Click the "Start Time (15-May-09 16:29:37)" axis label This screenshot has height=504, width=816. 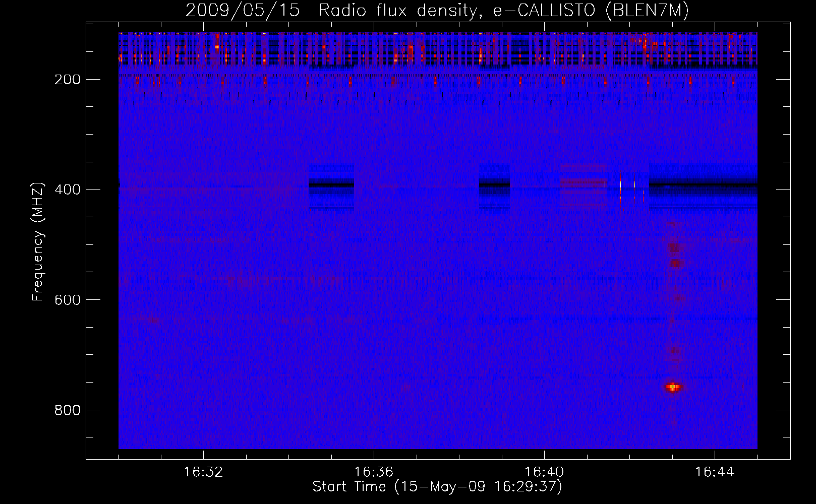click(x=437, y=487)
